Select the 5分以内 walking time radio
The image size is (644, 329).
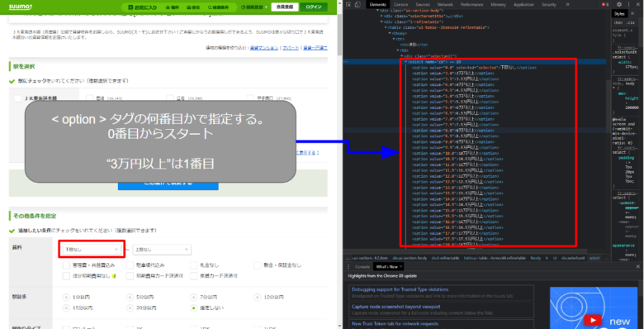point(130,297)
